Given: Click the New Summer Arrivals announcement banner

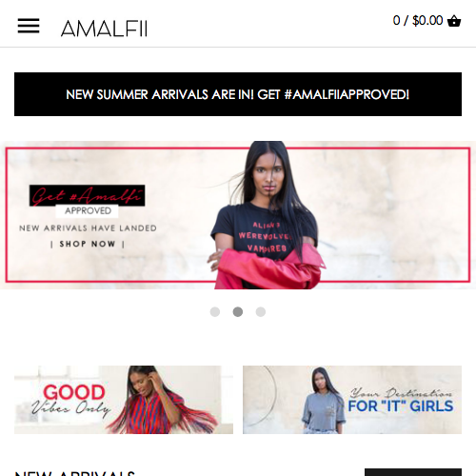Looking at the screenshot, I should (x=238, y=94).
